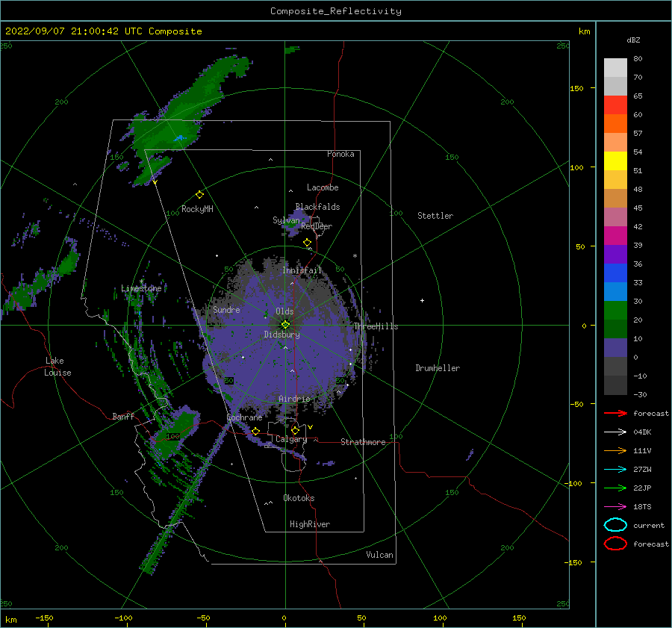Click the ThreeHills city label
The width and height of the screenshot is (672, 628).
[x=376, y=326]
